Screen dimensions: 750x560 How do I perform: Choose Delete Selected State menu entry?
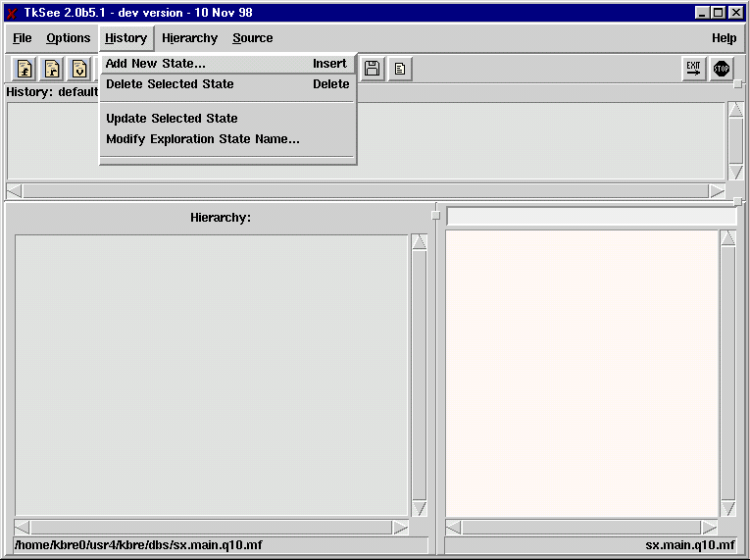pyautogui.click(x=227, y=84)
